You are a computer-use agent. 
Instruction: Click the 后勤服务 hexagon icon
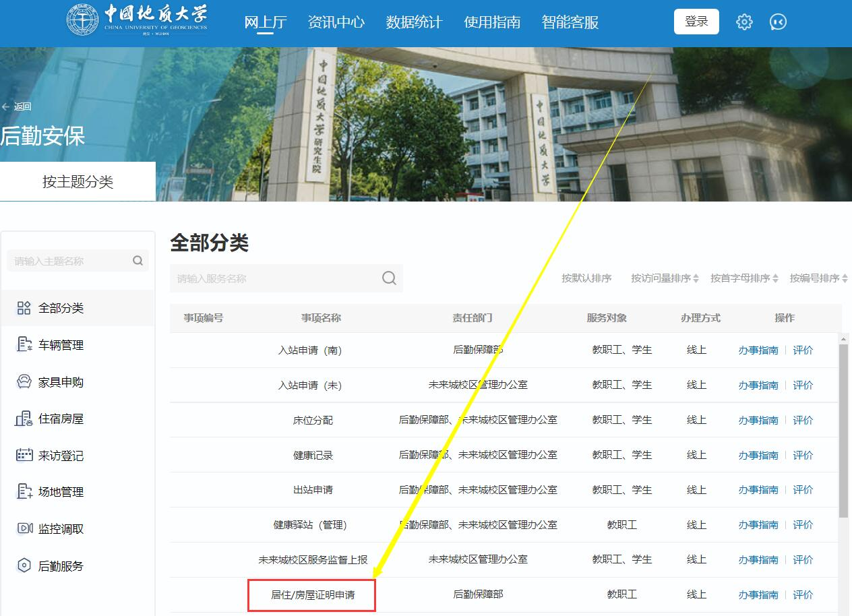click(24, 565)
